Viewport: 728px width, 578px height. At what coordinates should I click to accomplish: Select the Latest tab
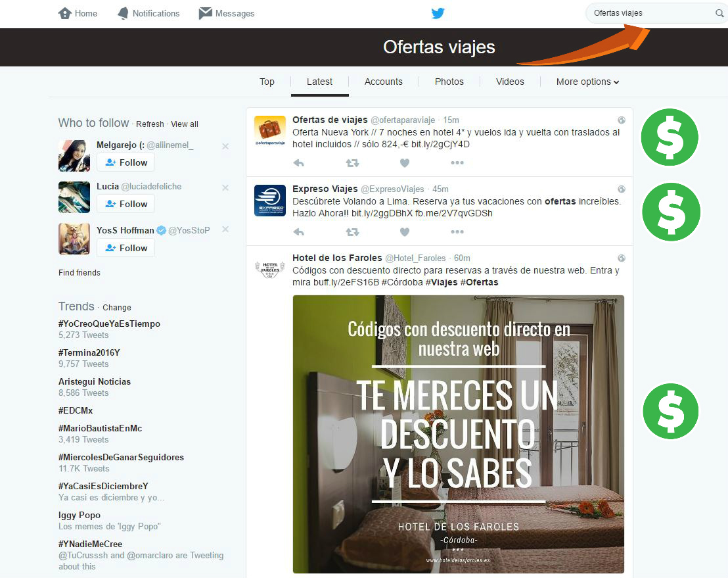click(x=319, y=82)
